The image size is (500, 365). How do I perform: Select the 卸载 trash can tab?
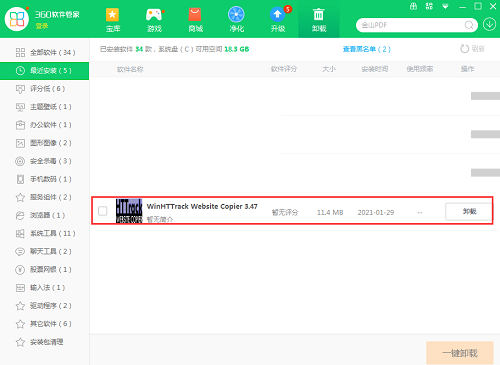(x=319, y=19)
